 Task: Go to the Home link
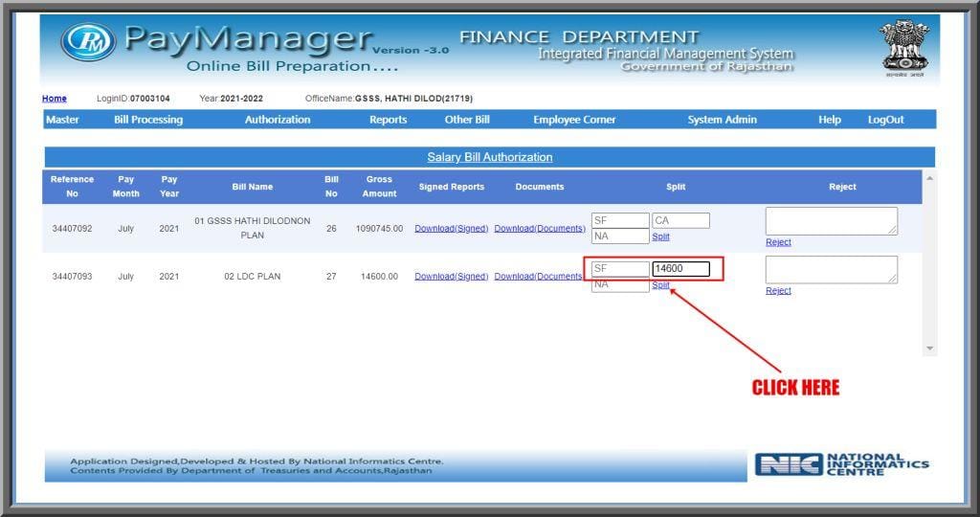tap(55, 99)
